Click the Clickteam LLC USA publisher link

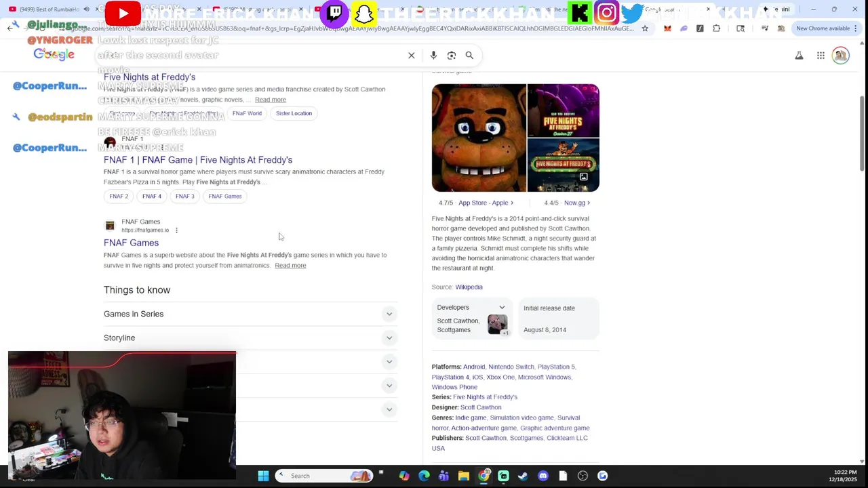[509, 443]
